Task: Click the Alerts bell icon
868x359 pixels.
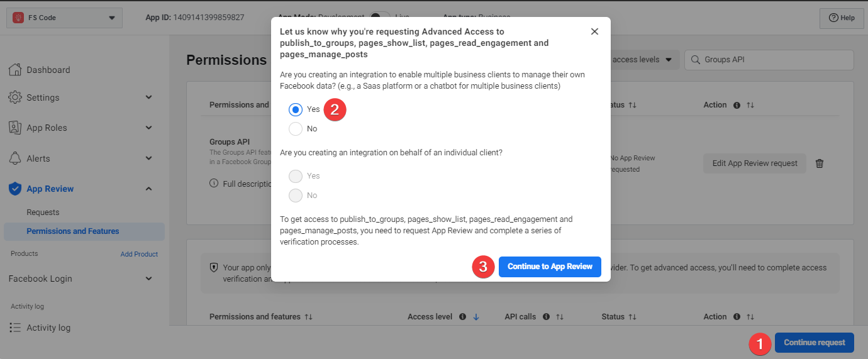Action: pos(15,158)
